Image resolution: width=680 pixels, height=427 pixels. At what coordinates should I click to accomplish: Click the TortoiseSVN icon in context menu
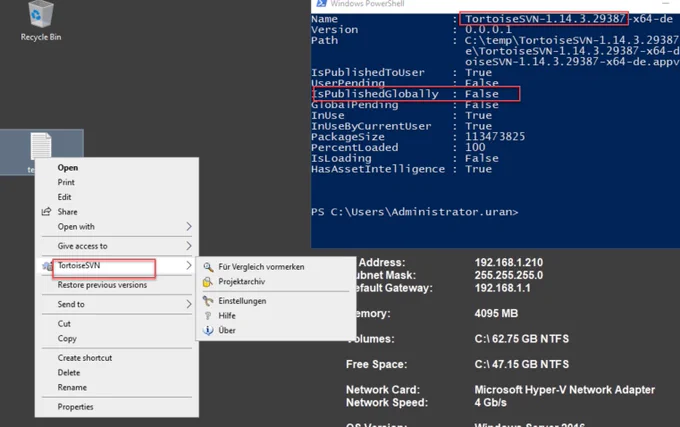pyautogui.click(x=46, y=266)
